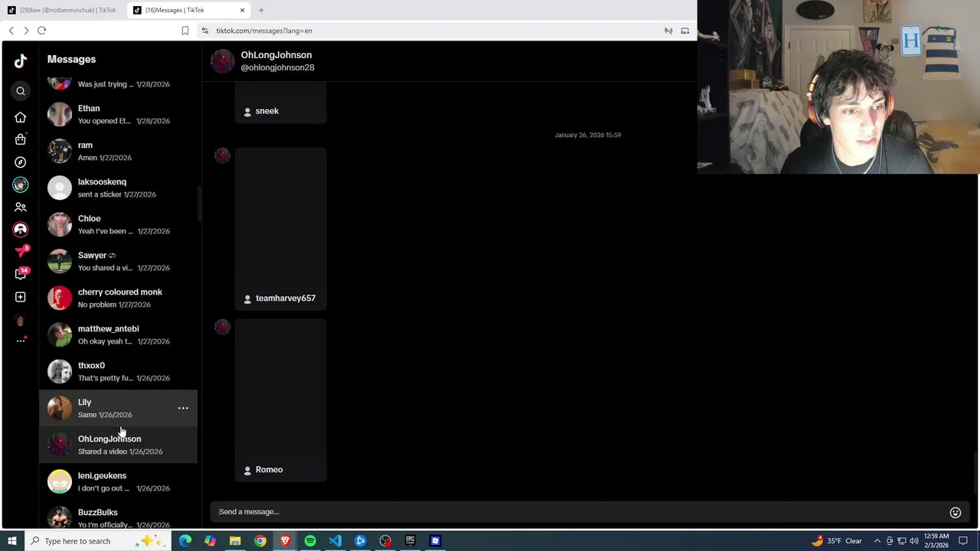Open shared video from teamharvey657
The width and height of the screenshot is (980, 551).
tap(281, 230)
